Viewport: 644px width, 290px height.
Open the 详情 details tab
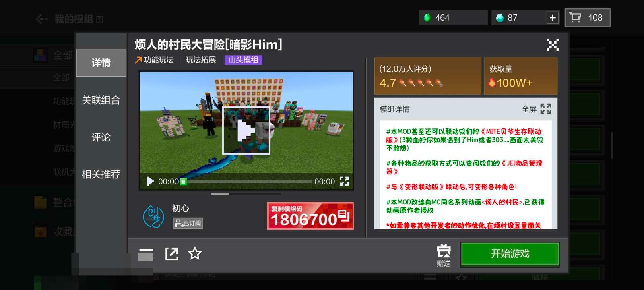[x=101, y=63]
